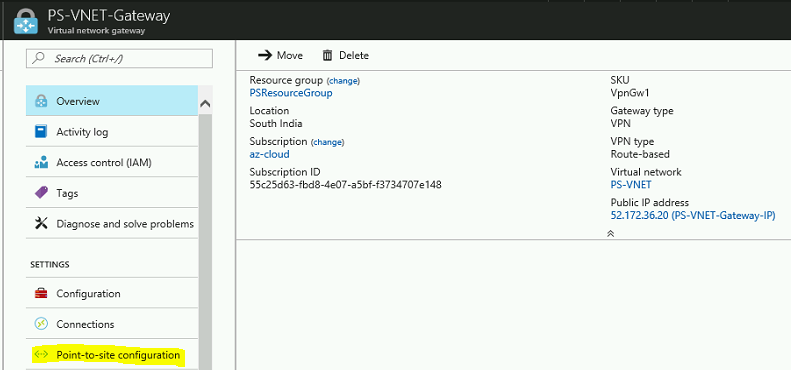Viewport: 791px width, 370px height.
Task: Click the VPN type value Route-based
Action: pyautogui.click(x=640, y=154)
